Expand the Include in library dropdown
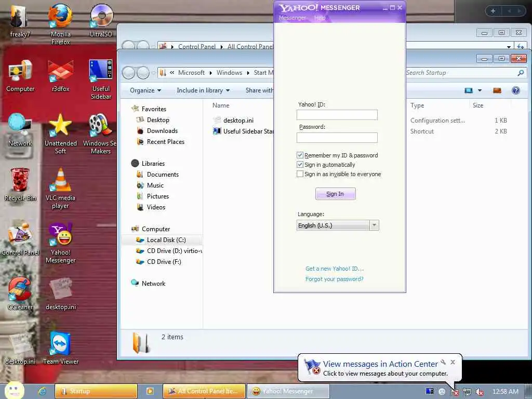Viewport: 532px width, 399px height. (203, 90)
